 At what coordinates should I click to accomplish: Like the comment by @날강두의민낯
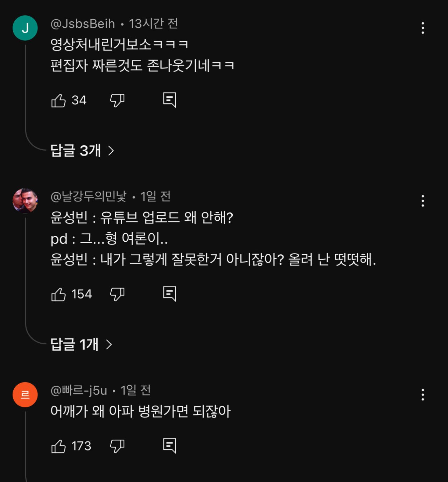(x=59, y=294)
